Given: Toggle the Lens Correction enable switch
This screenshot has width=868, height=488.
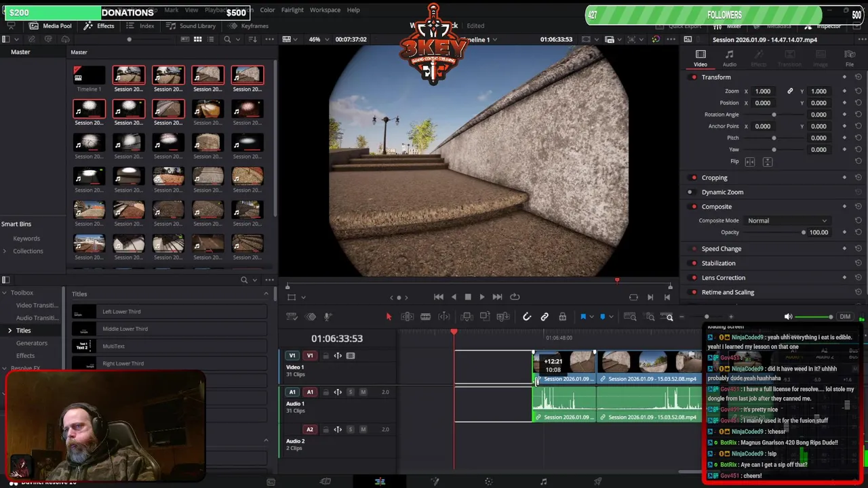Looking at the screenshot, I should click(694, 278).
